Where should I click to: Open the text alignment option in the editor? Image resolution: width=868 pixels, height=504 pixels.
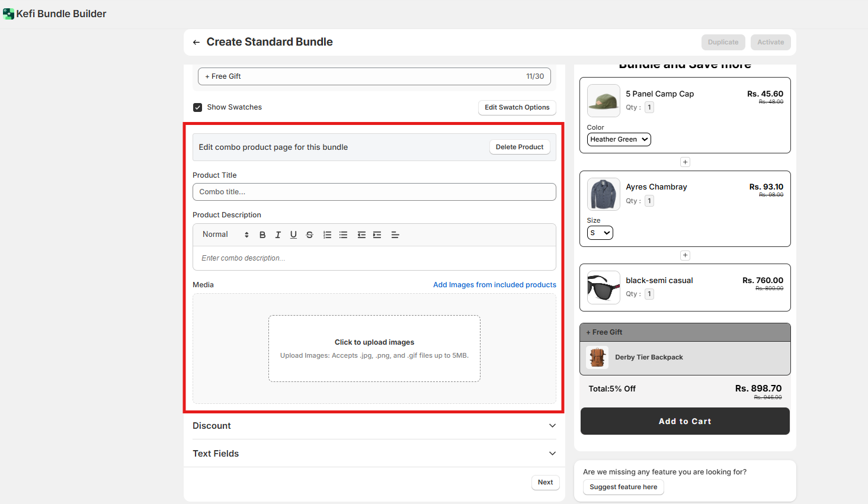[x=395, y=235]
